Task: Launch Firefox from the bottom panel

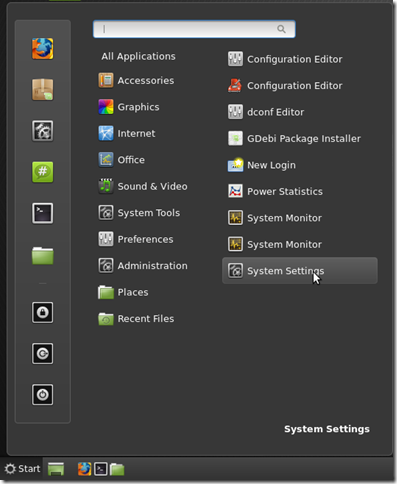Action: (84, 469)
